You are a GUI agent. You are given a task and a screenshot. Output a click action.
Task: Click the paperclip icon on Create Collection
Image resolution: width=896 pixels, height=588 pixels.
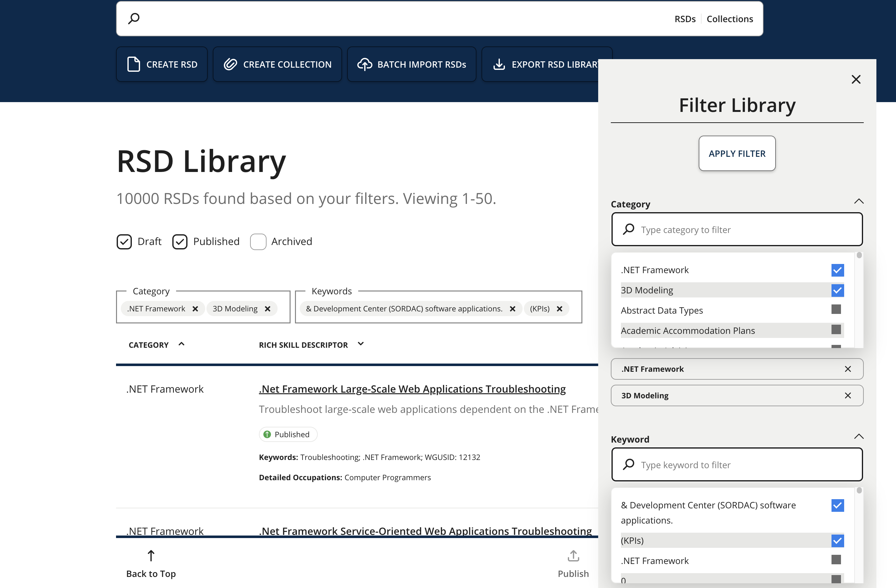coord(230,64)
